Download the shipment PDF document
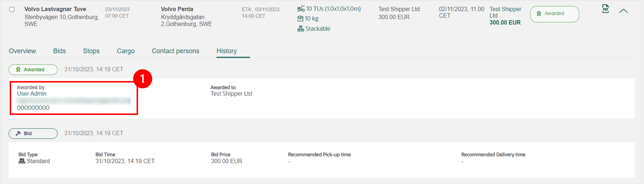 pos(605,9)
